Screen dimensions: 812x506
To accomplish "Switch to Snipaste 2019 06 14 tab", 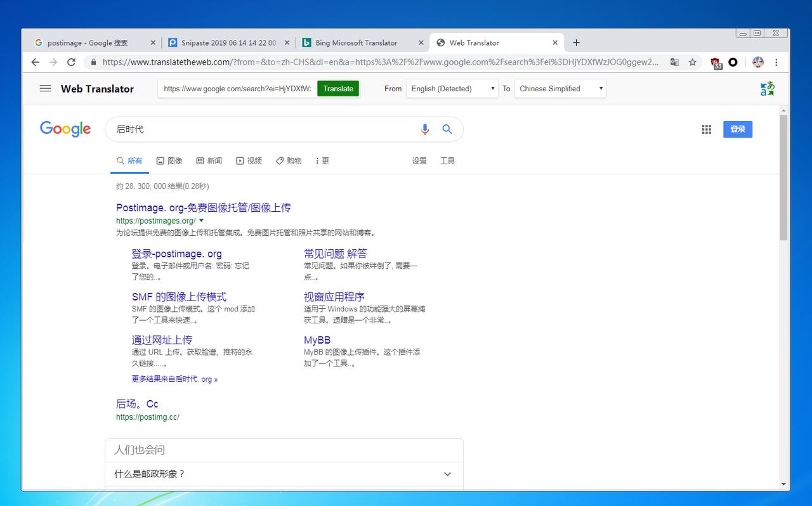I will coord(229,43).
